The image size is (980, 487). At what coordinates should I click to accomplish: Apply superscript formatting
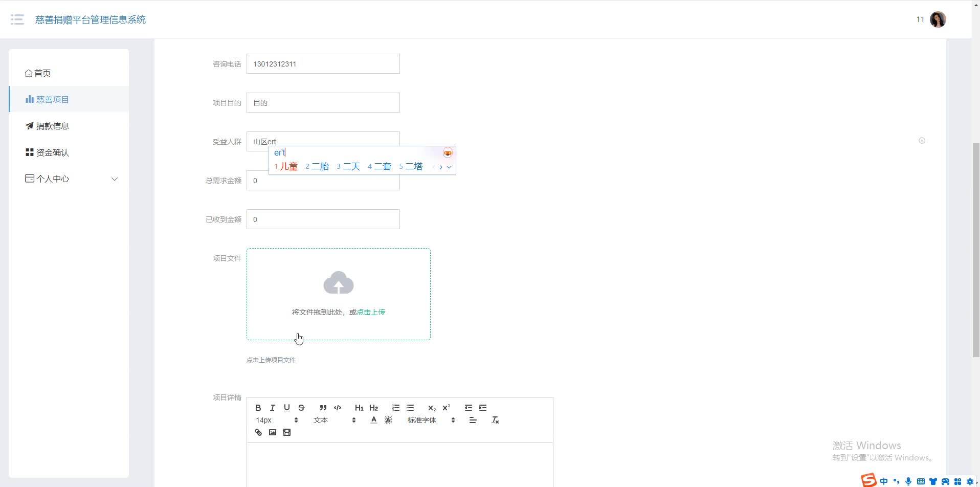447,408
